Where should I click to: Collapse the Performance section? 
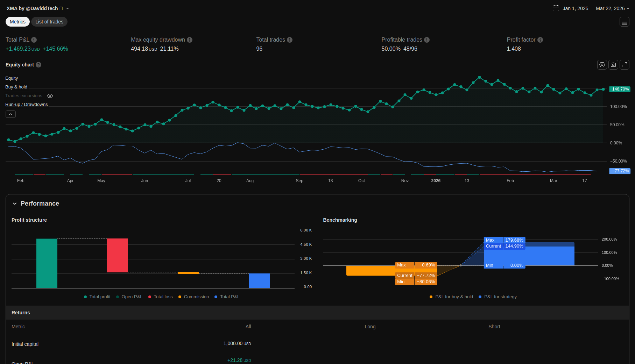tap(15, 204)
